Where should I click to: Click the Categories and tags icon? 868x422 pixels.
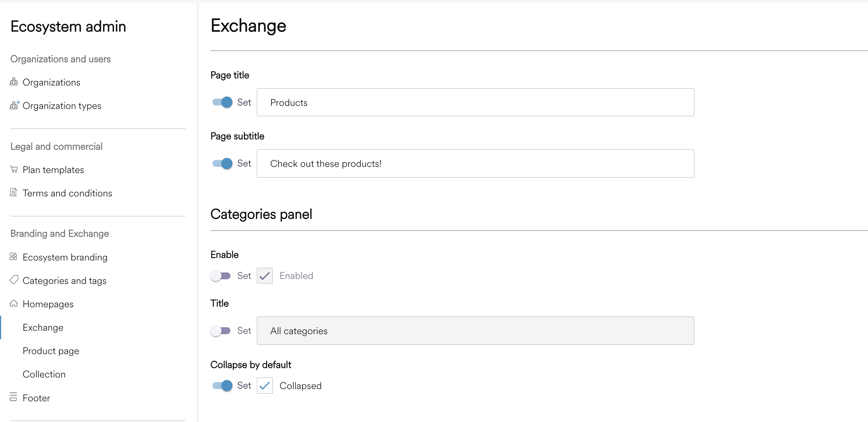pyautogui.click(x=14, y=280)
